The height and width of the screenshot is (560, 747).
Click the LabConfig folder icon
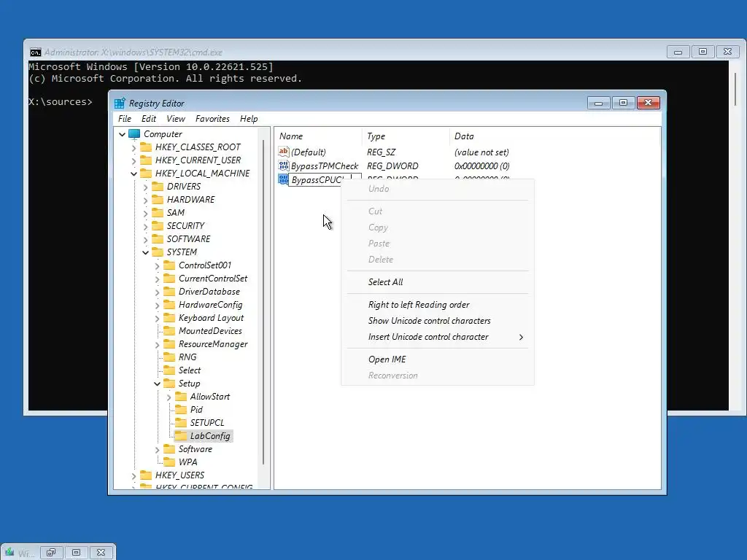tap(181, 436)
